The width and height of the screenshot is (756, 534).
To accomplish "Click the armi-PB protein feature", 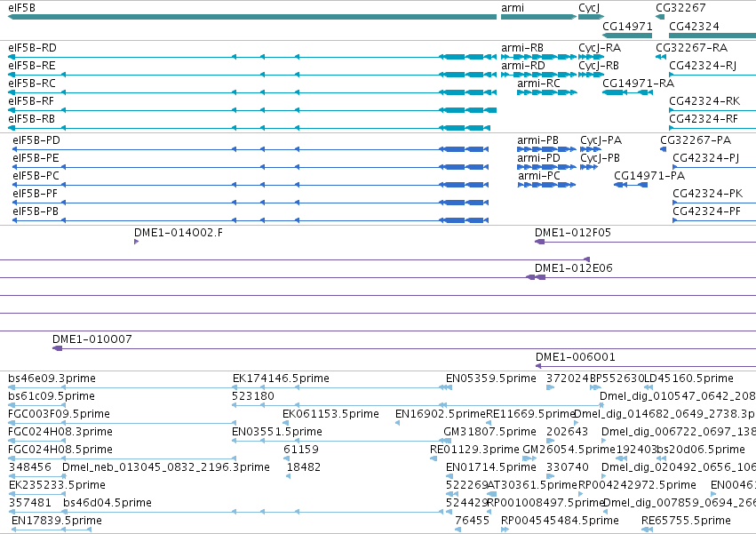I will pyautogui.click(x=546, y=149).
